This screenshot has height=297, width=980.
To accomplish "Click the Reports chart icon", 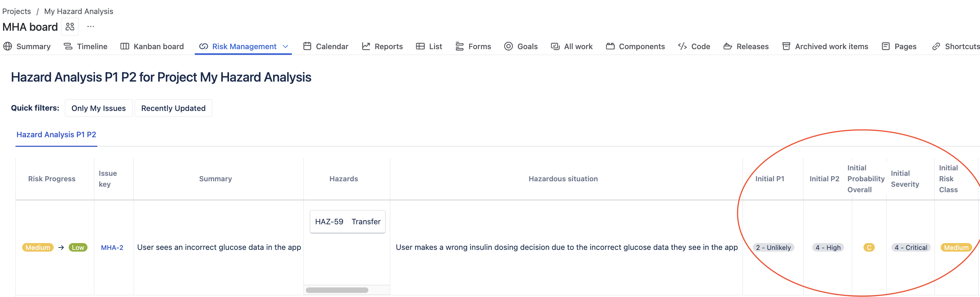I will point(366,46).
